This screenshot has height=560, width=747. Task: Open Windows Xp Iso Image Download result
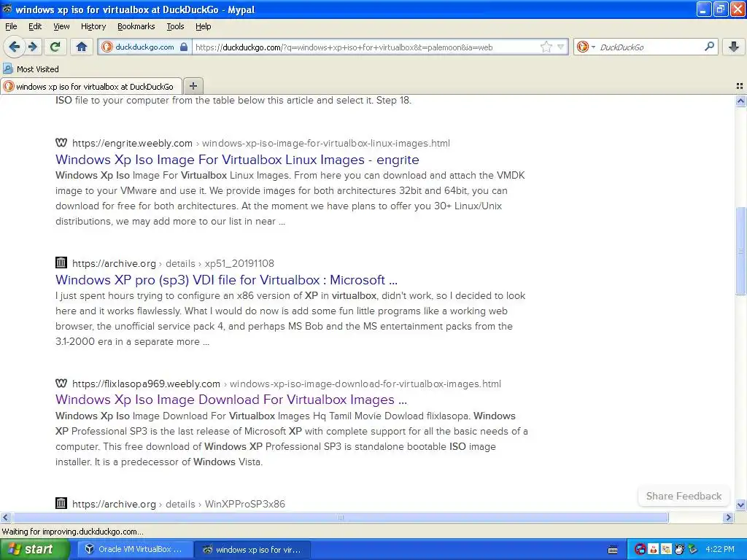[231, 400]
